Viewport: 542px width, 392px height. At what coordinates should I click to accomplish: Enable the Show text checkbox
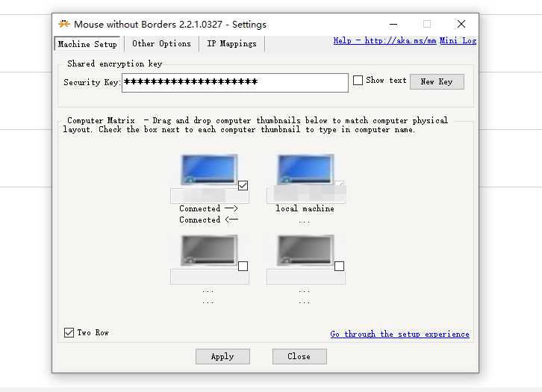tap(358, 80)
